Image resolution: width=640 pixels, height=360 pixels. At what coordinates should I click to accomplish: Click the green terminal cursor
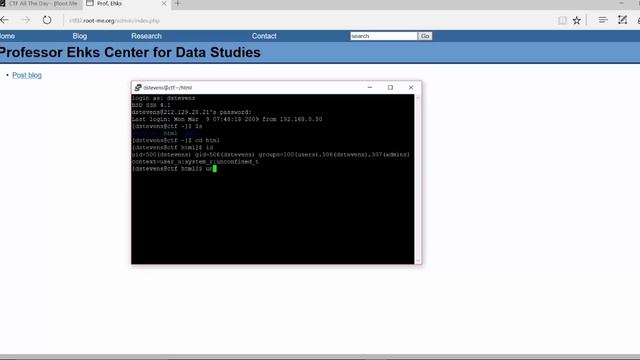pos(215,169)
